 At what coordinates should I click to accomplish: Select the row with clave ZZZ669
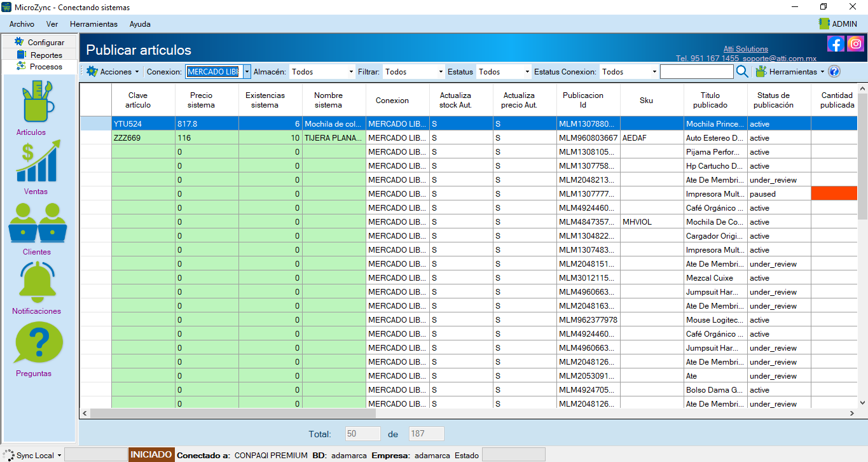coord(469,137)
